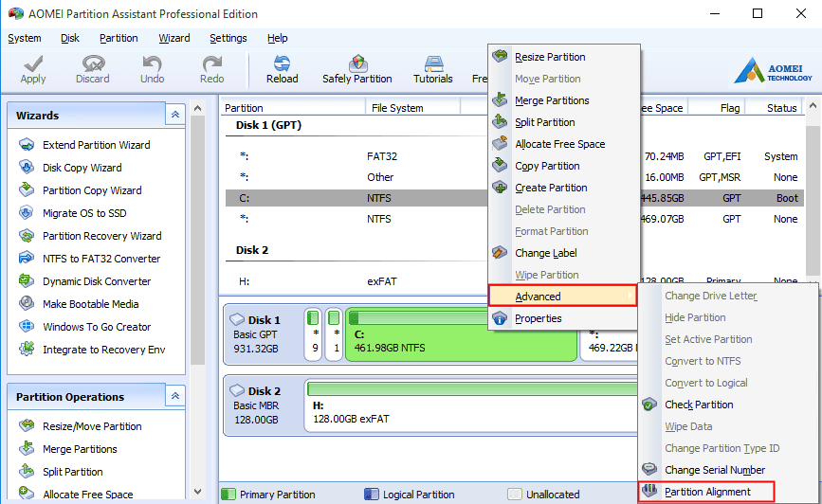Viewport: 822px width, 504px height.
Task: Select Migrate OS to SSD icon
Action: point(27,213)
